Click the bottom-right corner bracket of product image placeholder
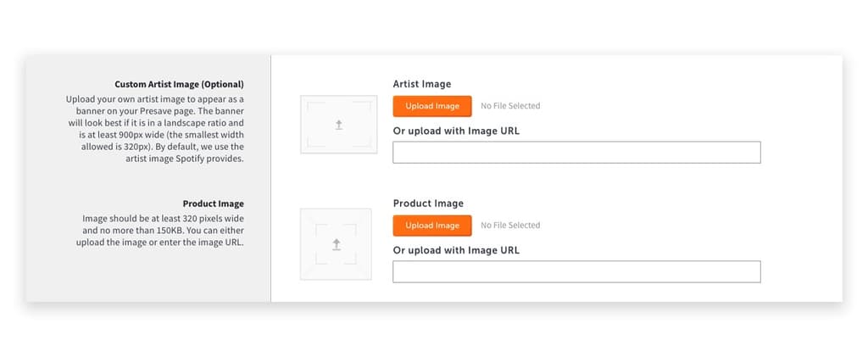The image size is (868, 357). tap(353, 260)
